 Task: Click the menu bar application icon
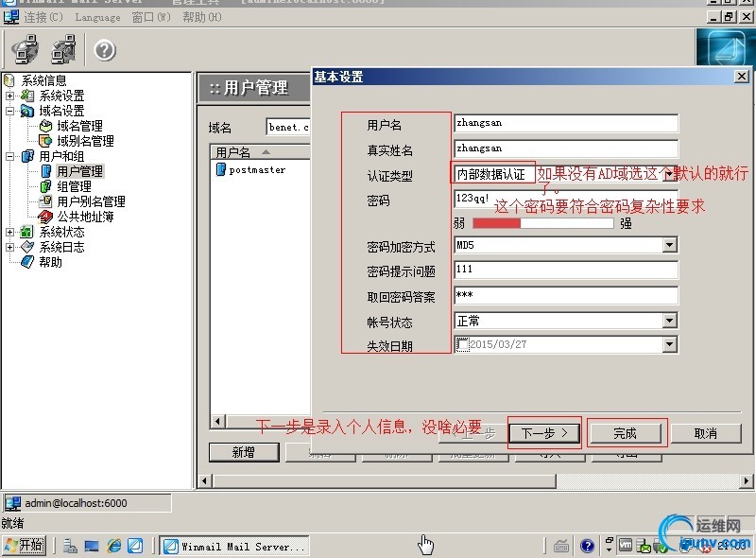pyautogui.click(x=10, y=17)
